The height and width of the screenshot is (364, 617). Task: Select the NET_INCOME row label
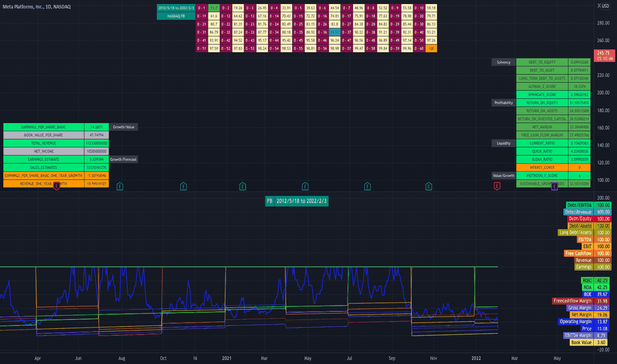click(x=44, y=151)
